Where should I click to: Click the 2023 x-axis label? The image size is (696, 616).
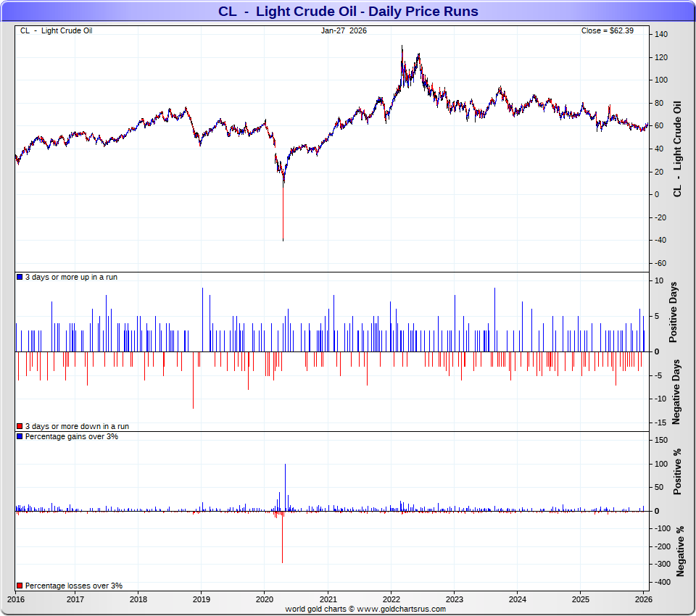click(x=454, y=599)
